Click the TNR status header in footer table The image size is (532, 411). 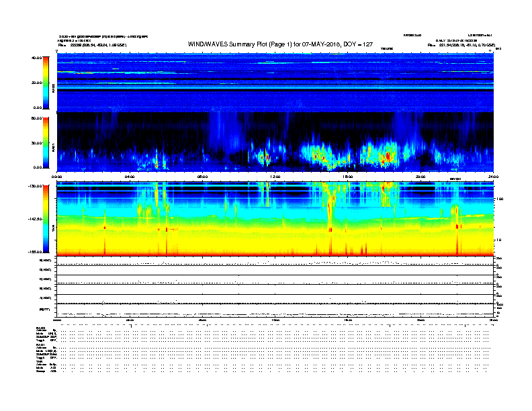[x=39, y=361]
